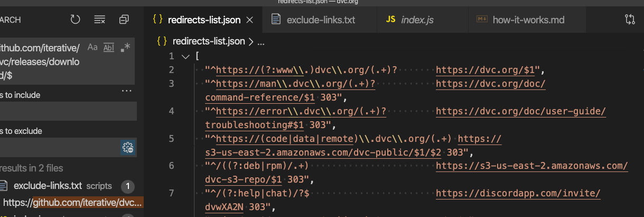Click the ^/(?:help|chat)/?$ pattern on line 7
The height and width of the screenshot is (217, 644).
[x=260, y=194]
